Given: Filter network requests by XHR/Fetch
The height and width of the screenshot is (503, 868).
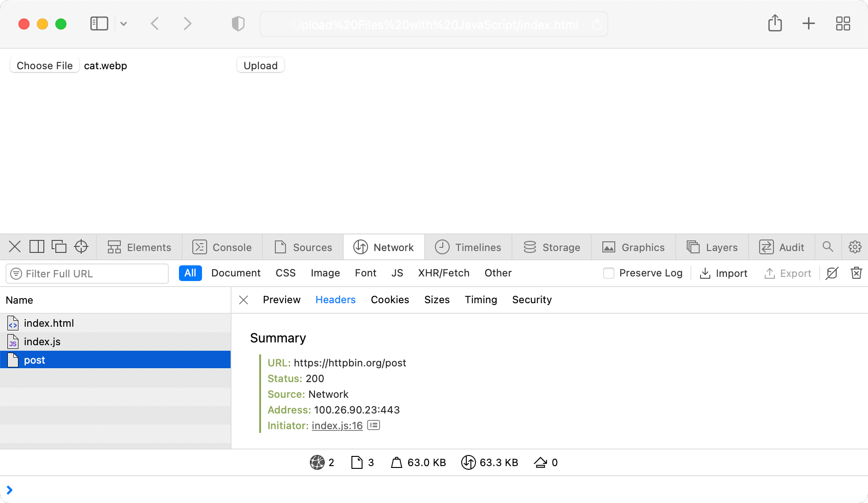Looking at the screenshot, I should point(444,273).
